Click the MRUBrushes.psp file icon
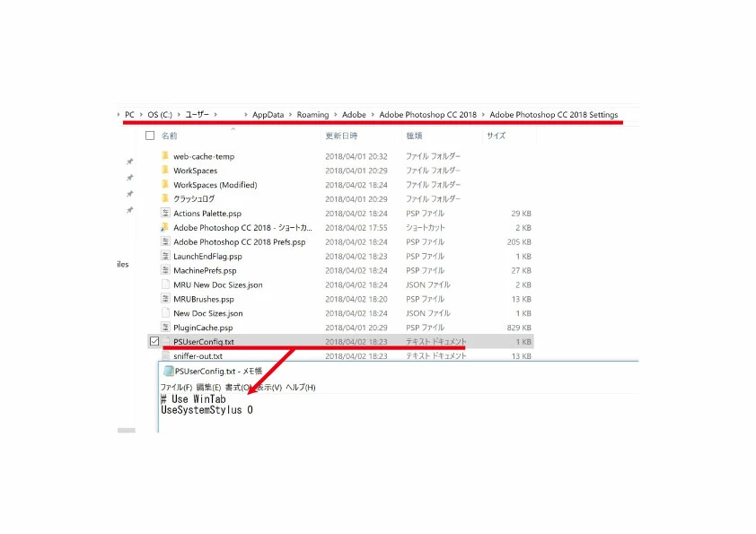 tap(165, 298)
